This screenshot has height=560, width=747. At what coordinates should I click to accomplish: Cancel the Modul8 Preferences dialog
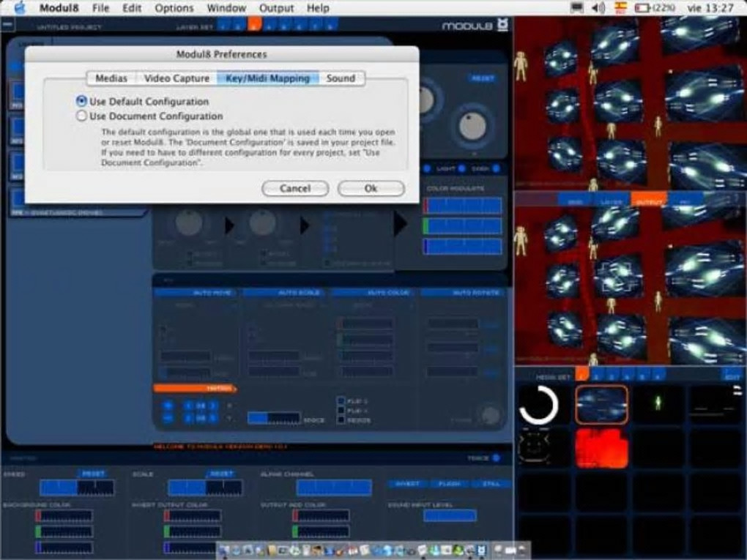tap(295, 189)
